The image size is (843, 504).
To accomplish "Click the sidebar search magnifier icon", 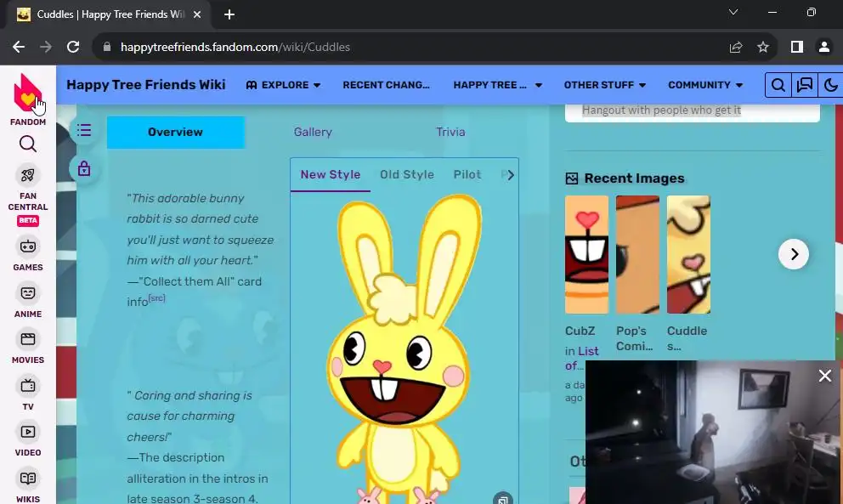I will point(28,144).
